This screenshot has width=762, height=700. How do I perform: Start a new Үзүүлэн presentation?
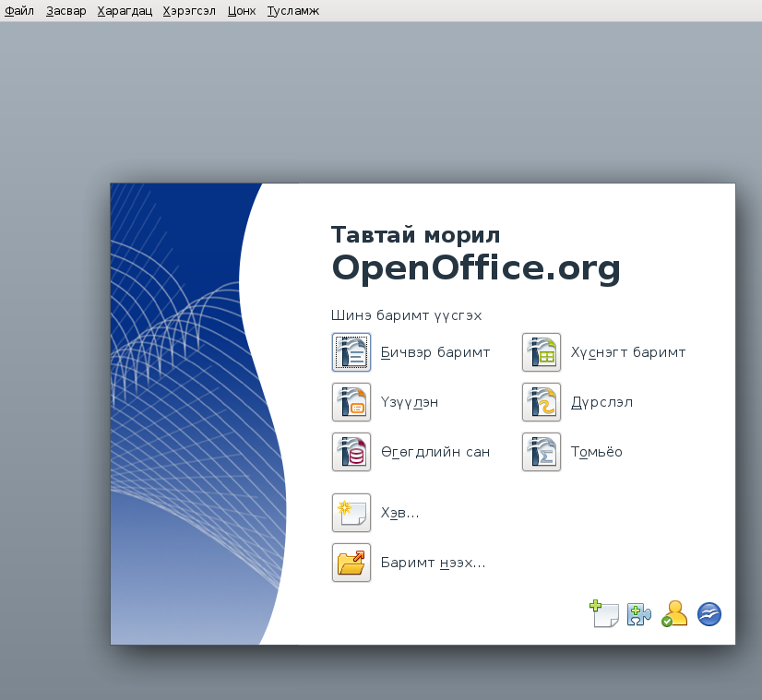351,402
